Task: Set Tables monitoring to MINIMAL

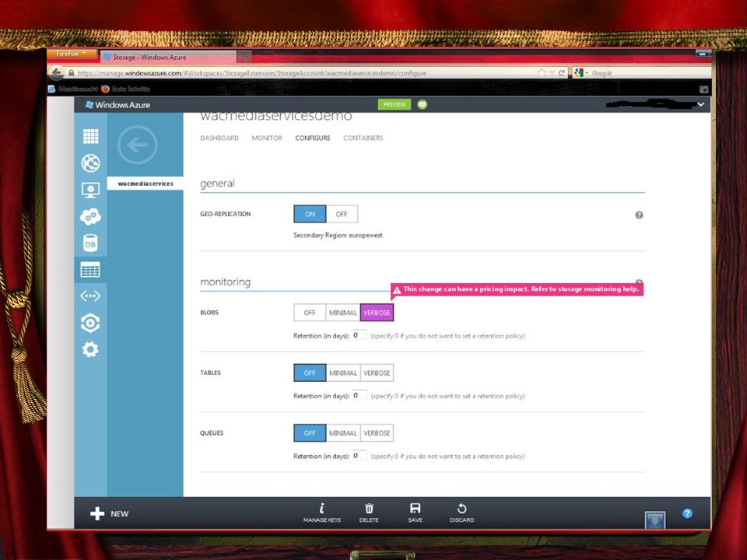Action: pyautogui.click(x=343, y=373)
